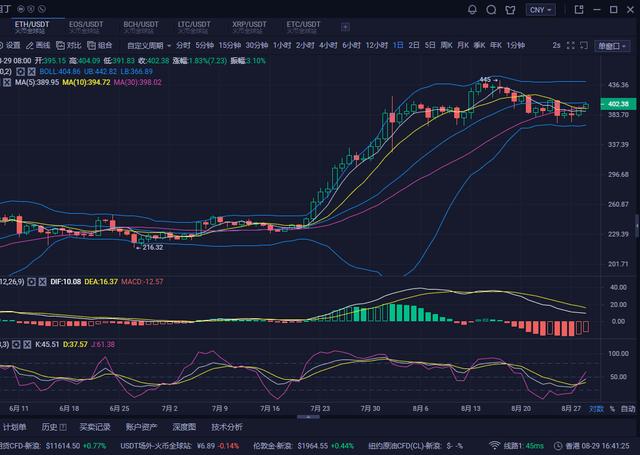This screenshot has width=640, height=455.
Task: Close the KDJ indicator panel
Action: (x=27, y=345)
